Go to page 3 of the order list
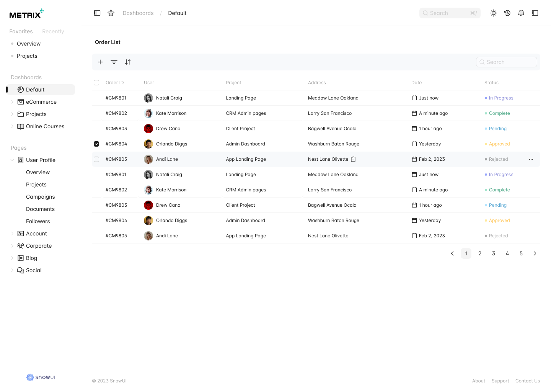Screen dimensions: 551x392 493,253
